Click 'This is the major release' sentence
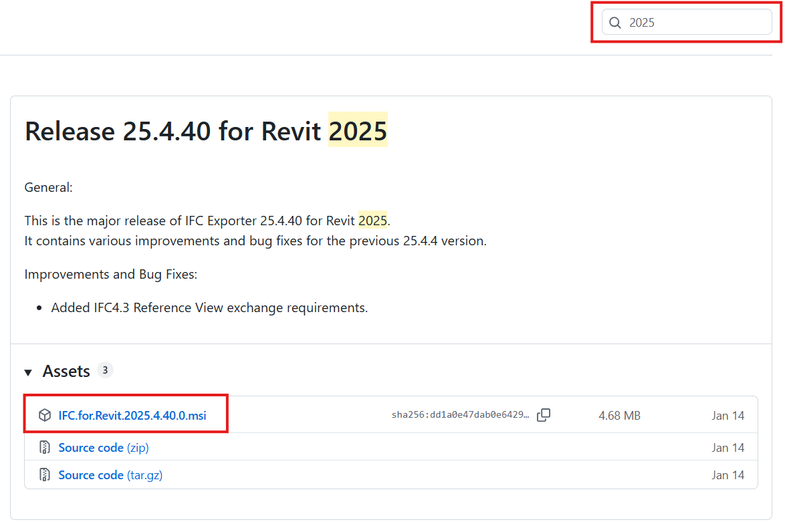This screenshot has width=787, height=532. (x=207, y=221)
